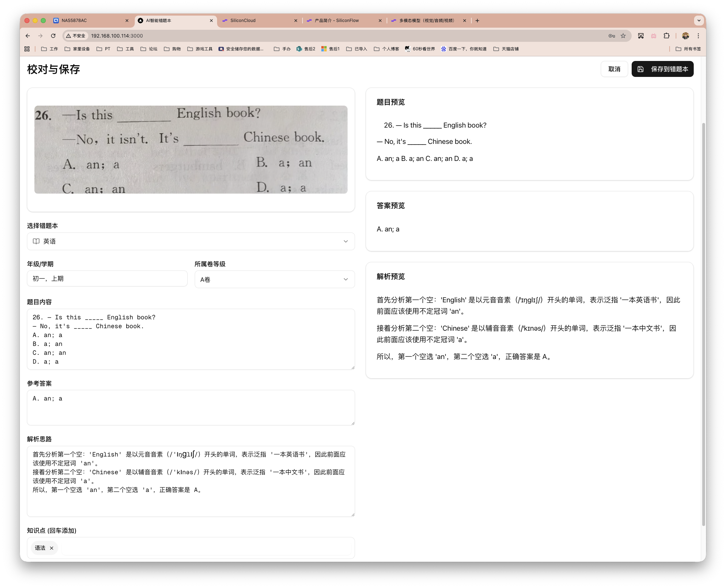Viewport: 726px width, 588px height.
Task: Click the user profile avatar icon
Action: 686,36
